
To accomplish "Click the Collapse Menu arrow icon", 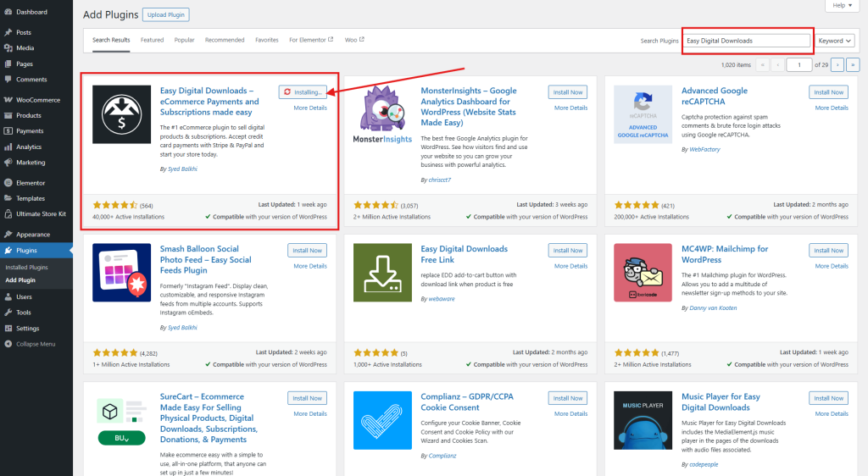I will click(x=8, y=344).
